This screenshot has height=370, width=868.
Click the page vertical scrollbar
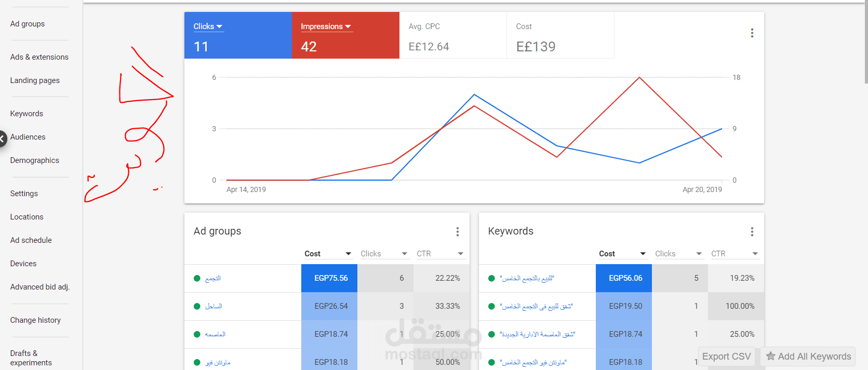pyautogui.click(x=865, y=42)
